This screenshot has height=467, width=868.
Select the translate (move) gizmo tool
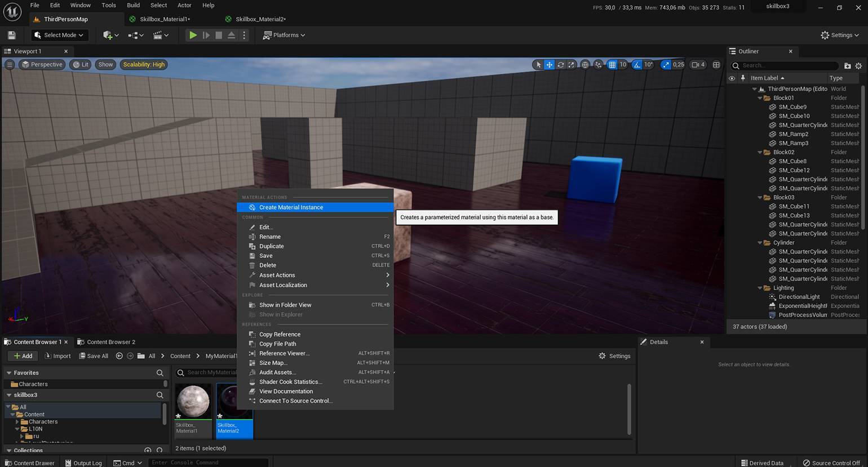[549, 65]
